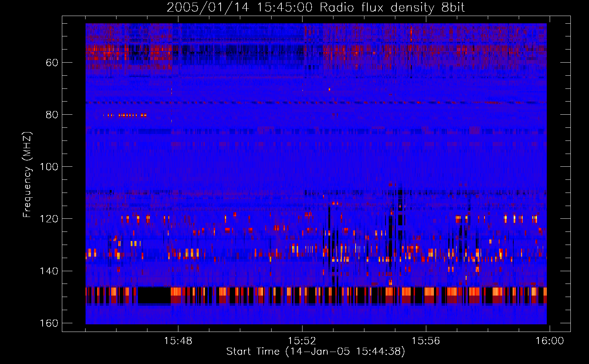589x364 pixels.
Task: Click the 140 frequency tick label
Action: point(49,271)
